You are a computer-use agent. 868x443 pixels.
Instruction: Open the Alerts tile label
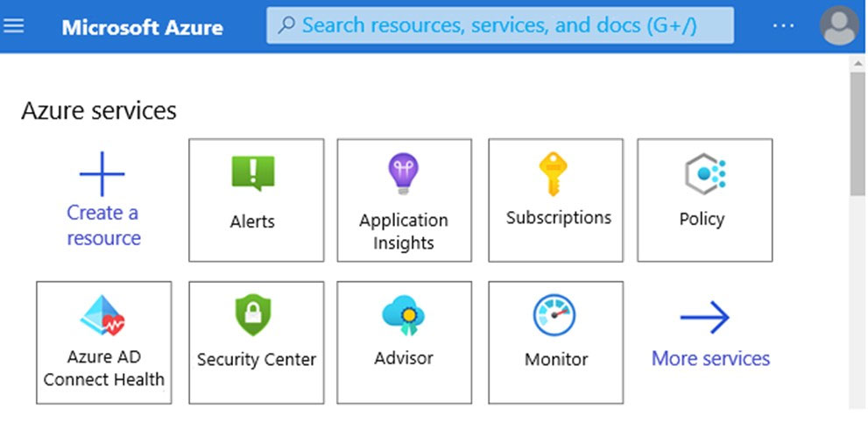coord(252,221)
